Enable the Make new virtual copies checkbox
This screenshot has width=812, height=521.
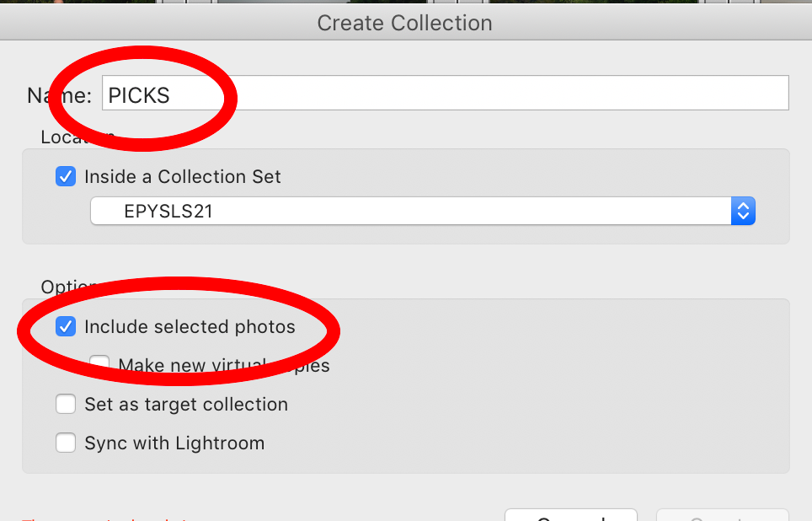click(x=99, y=364)
